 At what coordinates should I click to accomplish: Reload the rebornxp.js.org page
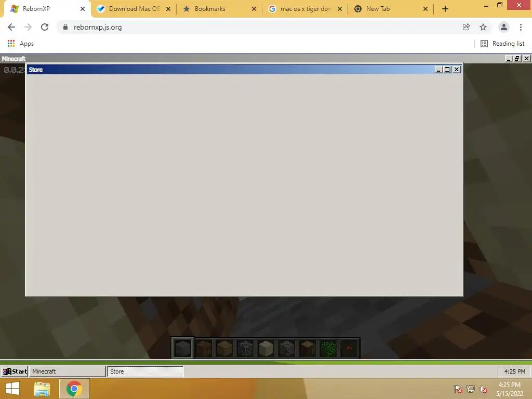pos(45,27)
